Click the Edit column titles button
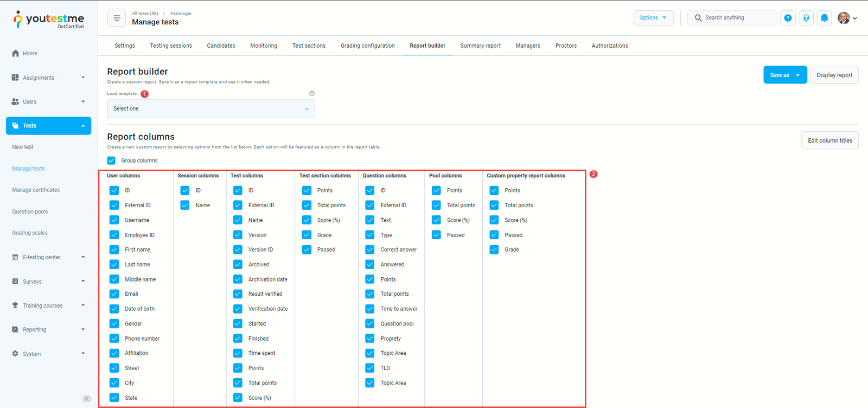Viewport: 868px width, 408px height. click(x=829, y=141)
